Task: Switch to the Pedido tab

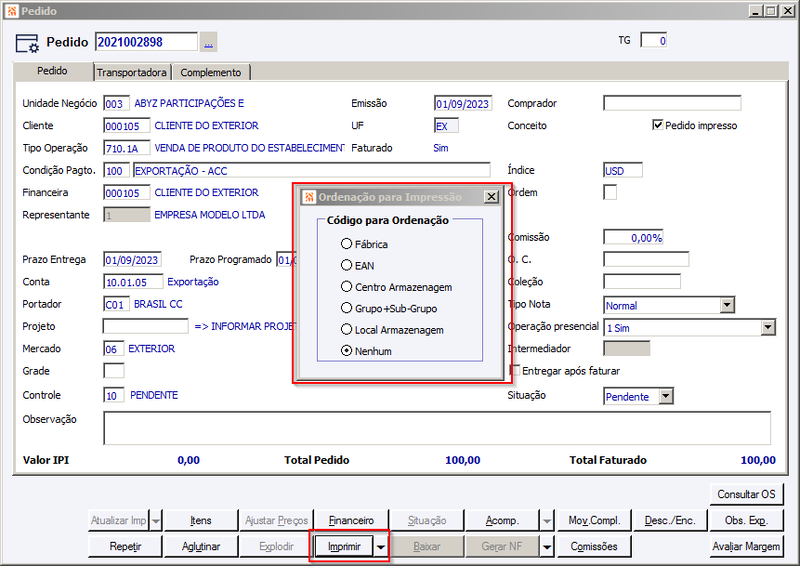Action: pyautogui.click(x=53, y=71)
